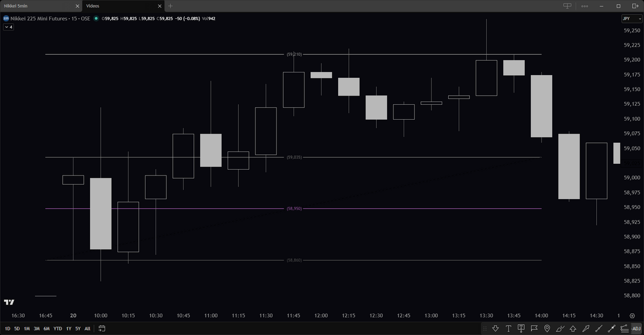Close the Nikkei 5min tab
This screenshot has width=644, height=335.
coord(77,6)
